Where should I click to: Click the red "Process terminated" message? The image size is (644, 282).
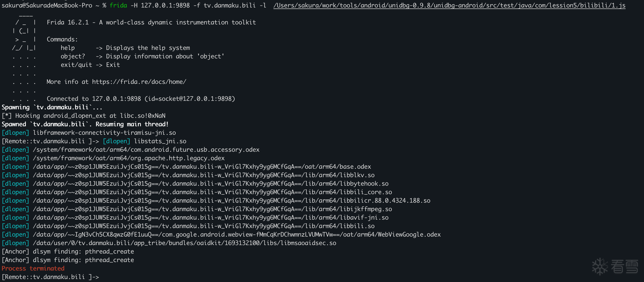pyautogui.click(x=33, y=269)
